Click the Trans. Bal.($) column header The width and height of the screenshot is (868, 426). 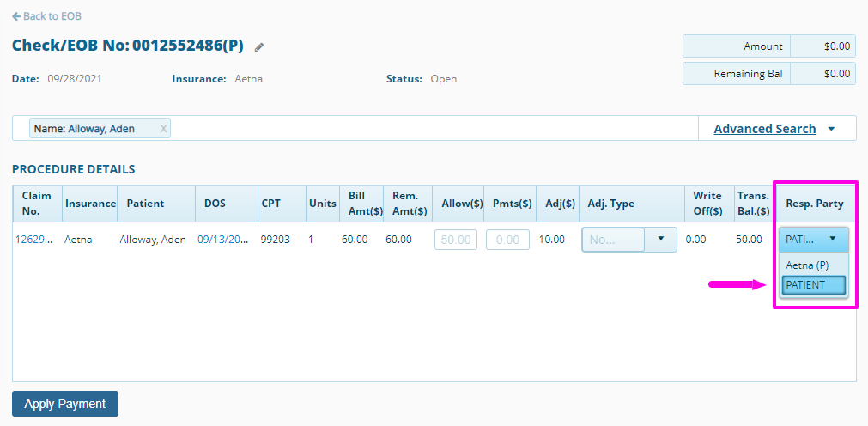(x=754, y=204)
